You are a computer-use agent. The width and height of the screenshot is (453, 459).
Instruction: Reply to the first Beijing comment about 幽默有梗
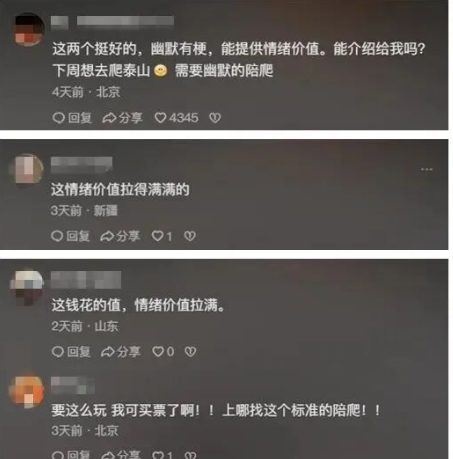(72, 118)
